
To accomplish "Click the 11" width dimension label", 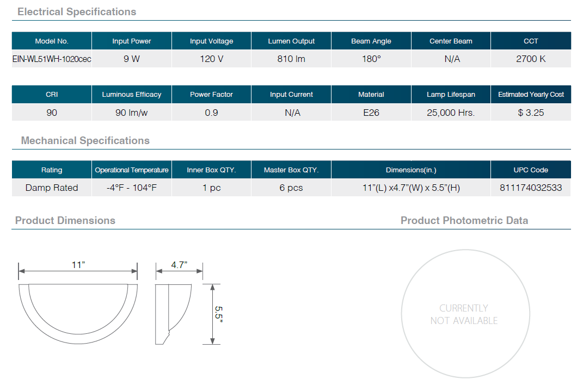I will 78,265.
